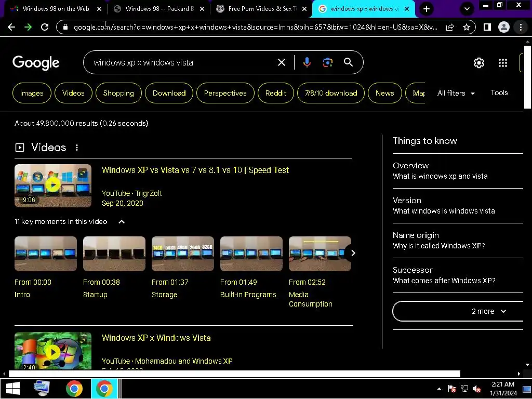The width and height of the screenshot is (532, 399).
Task: Open the computer keyboard taskbar icon
Action: point(42,389)
